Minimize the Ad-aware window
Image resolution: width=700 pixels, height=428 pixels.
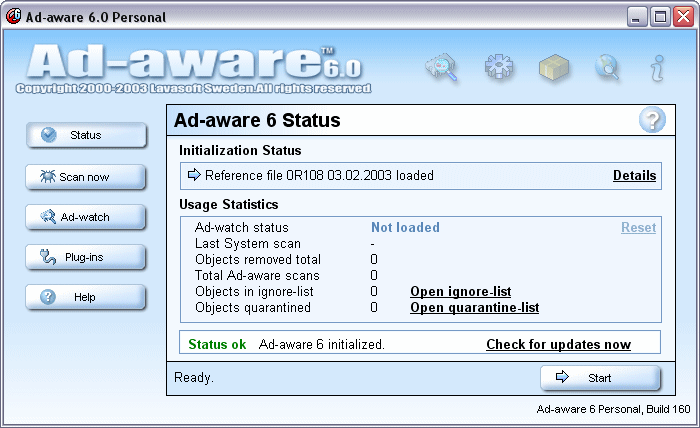tap(637, 17)
